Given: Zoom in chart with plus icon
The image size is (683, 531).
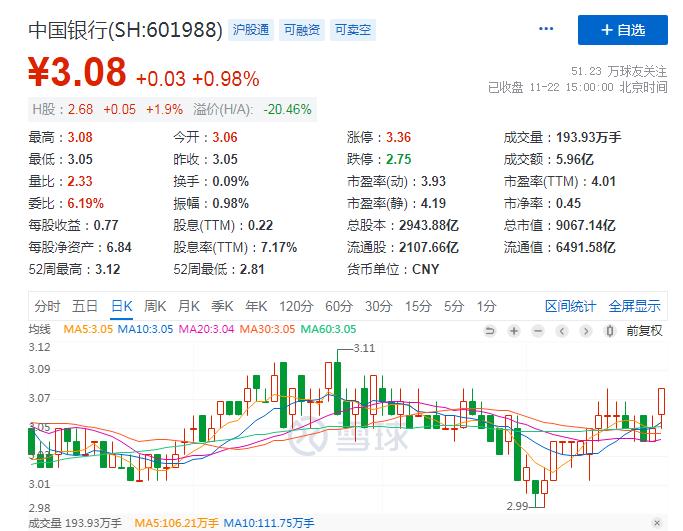Looking at the screenshot, I should coord(514,331).
